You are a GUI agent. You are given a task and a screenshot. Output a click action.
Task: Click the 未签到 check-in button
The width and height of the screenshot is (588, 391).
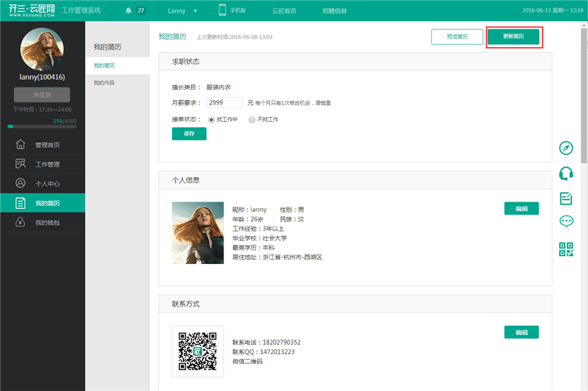[42, 95]
